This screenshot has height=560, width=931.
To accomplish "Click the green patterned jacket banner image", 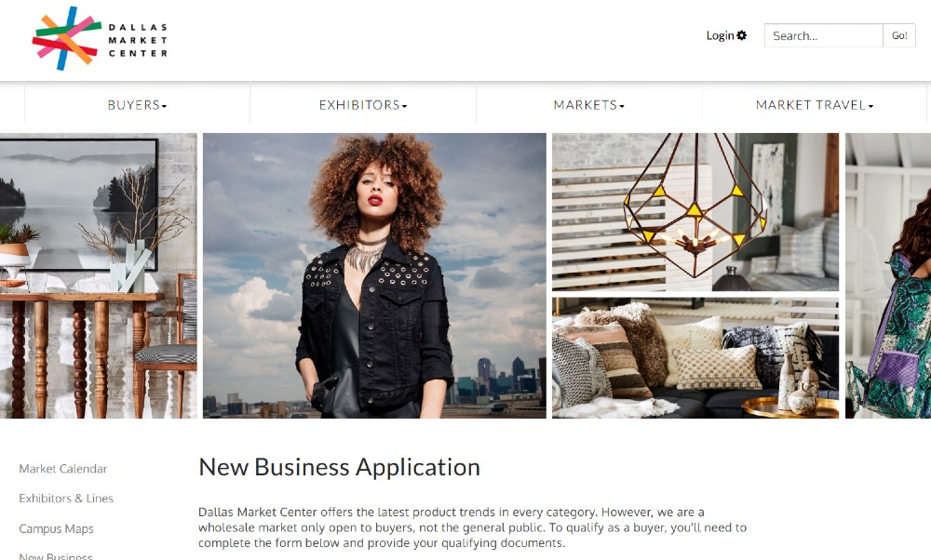I will 888,276.
